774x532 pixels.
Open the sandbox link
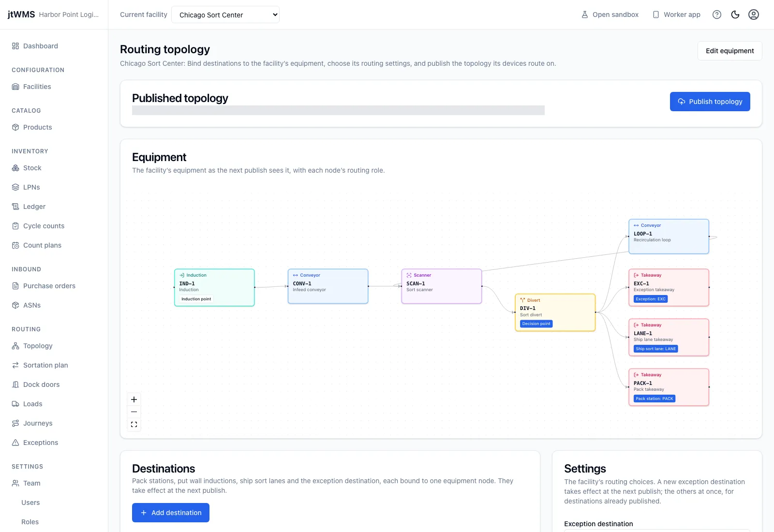[x=610, y=15]
